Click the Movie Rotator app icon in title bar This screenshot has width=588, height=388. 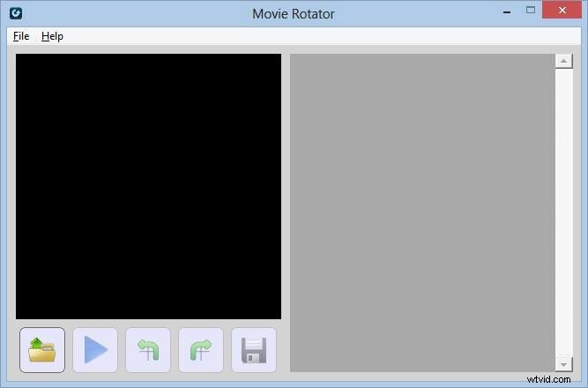16,13
